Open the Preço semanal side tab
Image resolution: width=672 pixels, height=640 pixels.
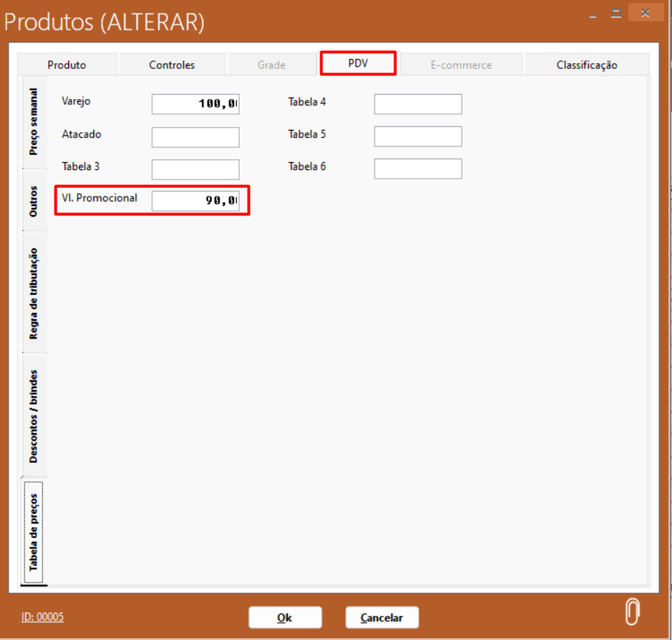point(34,122)
